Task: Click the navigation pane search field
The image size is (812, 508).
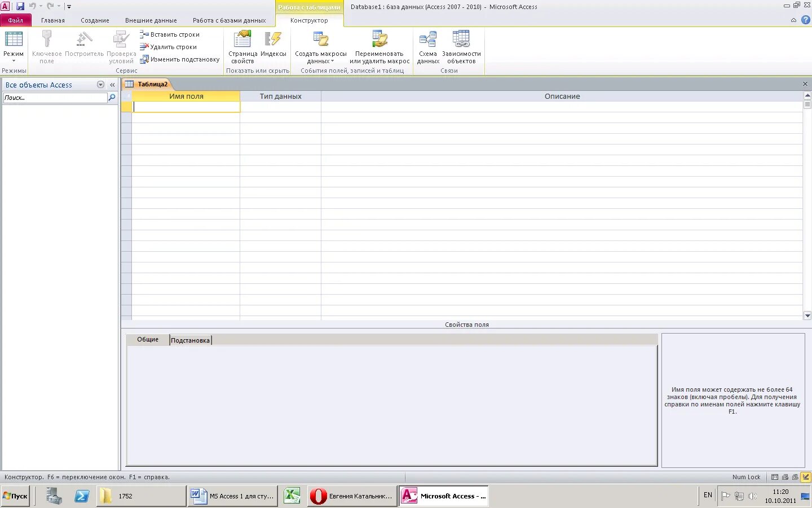Action: click(55, 98)
